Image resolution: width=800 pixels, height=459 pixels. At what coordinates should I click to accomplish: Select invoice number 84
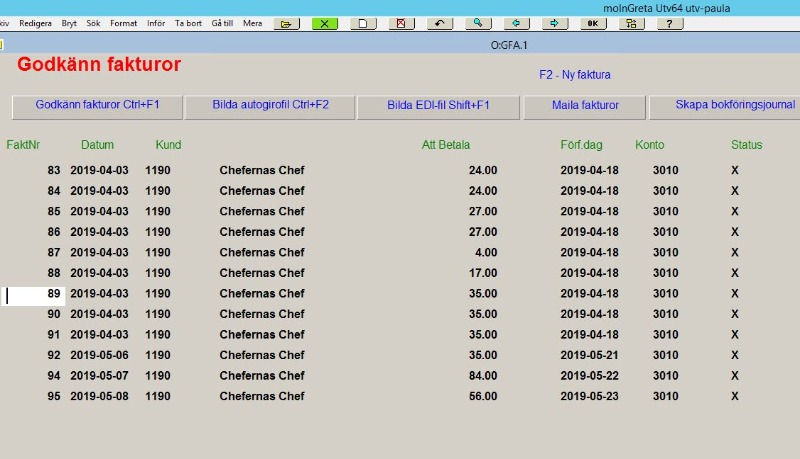(x=54, y=191)
